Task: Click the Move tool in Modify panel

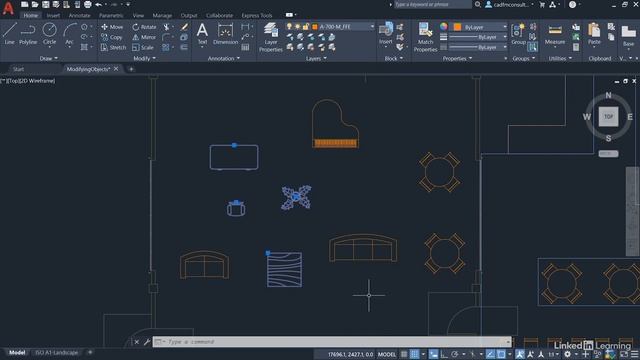Action: click(112, 27)
